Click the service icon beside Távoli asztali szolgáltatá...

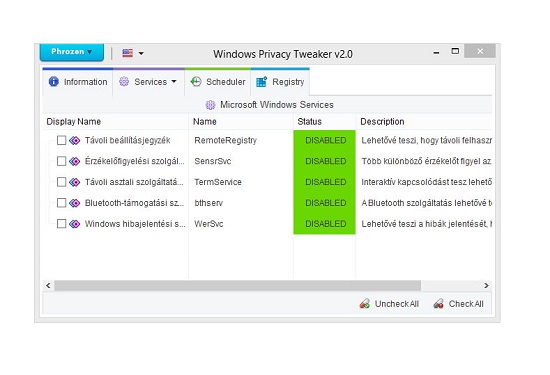[74, 182]
